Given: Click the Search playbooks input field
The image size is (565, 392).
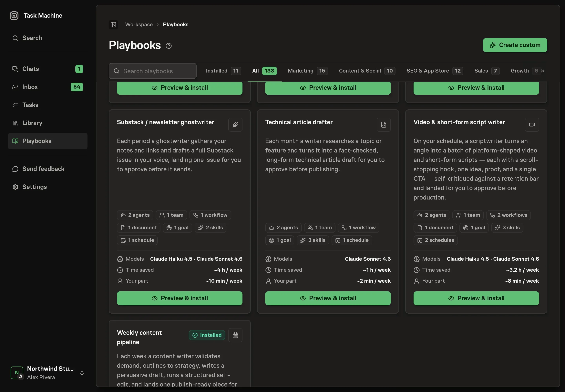Looking at the screenshot, I should click(x=152, y=71).
